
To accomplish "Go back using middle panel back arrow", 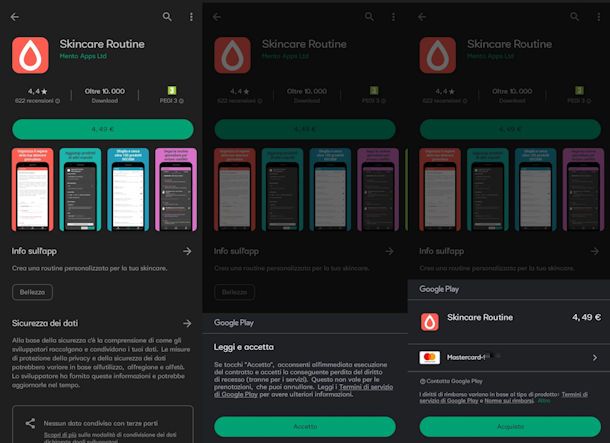I will (x=217, y=17).
